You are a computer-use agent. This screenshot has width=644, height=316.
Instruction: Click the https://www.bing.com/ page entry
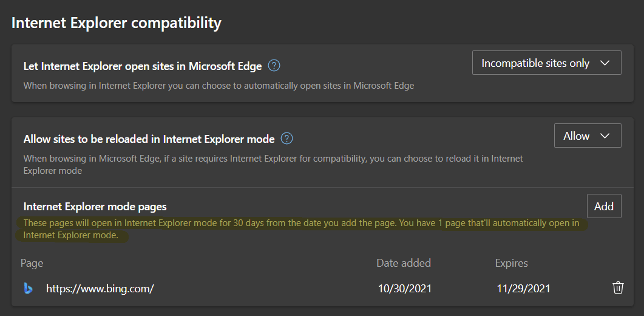pyautogui.click(x=100, y=289)
